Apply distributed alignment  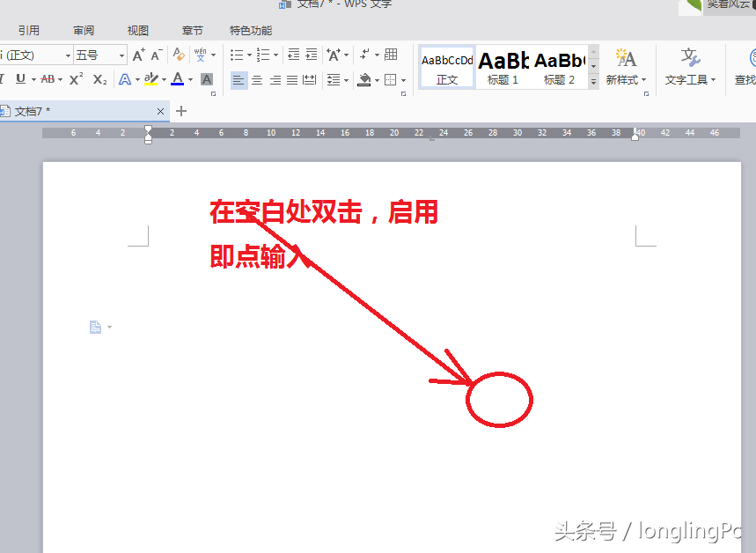[309, 79]
